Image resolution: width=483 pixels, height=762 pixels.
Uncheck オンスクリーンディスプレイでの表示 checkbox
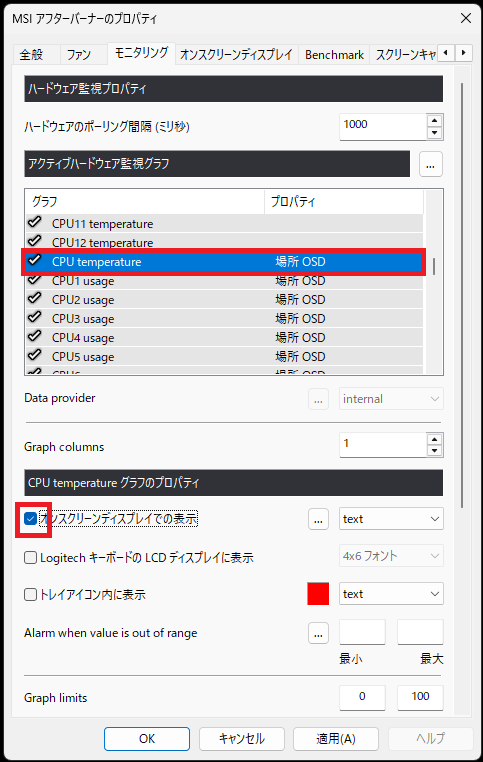[31, 519]
